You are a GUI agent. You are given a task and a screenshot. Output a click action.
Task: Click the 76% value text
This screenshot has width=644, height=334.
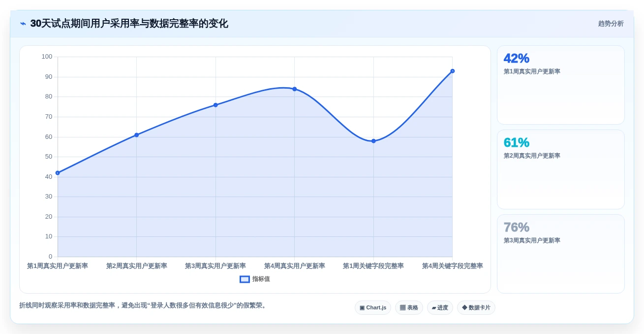click(516, 227)
